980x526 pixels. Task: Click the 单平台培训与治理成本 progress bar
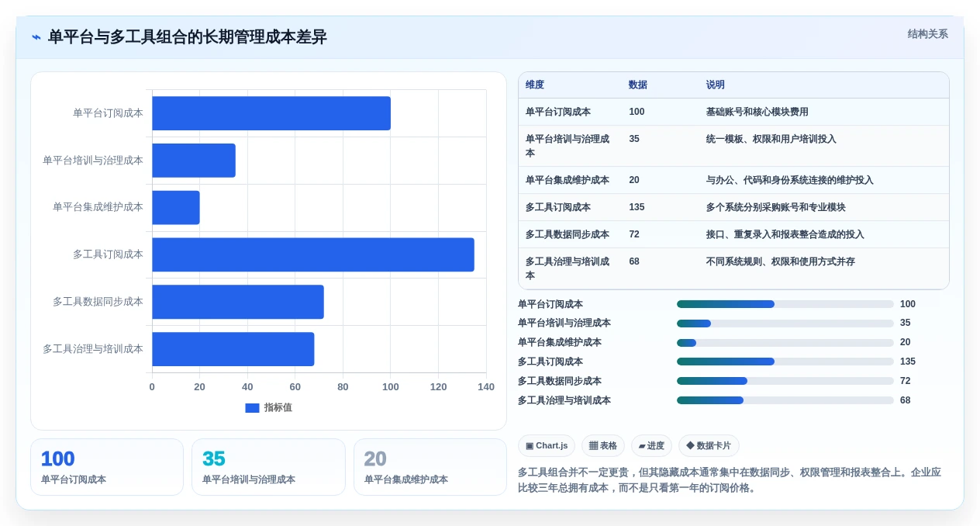click(x=785, y=324)
